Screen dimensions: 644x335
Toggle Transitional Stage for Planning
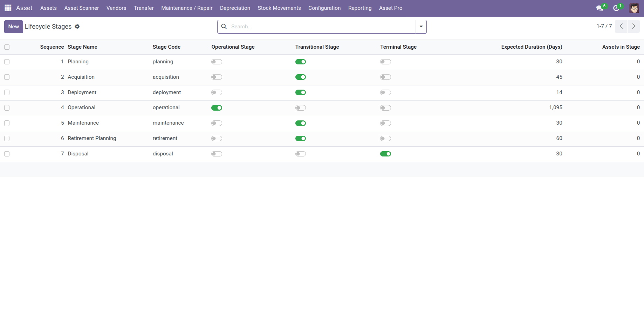(x=301, y=62)
